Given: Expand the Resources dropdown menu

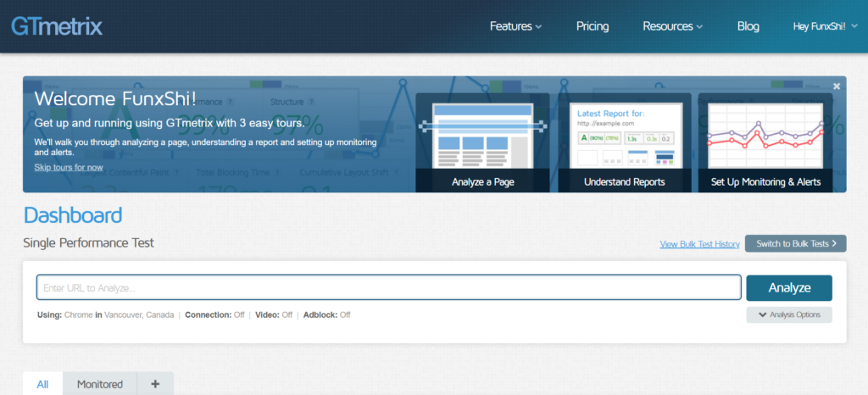Looking at the screenshot, I should point(672,26).
